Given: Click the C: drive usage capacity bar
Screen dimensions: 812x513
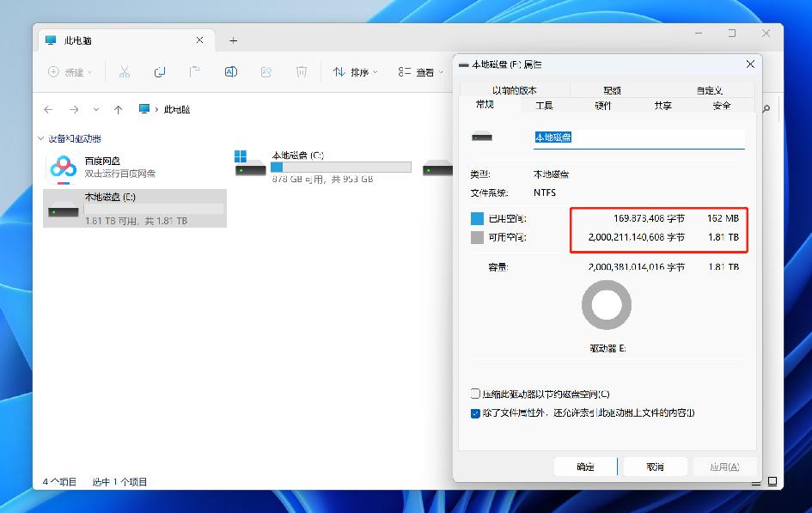Looking at the screenshot, I should 342,166.
